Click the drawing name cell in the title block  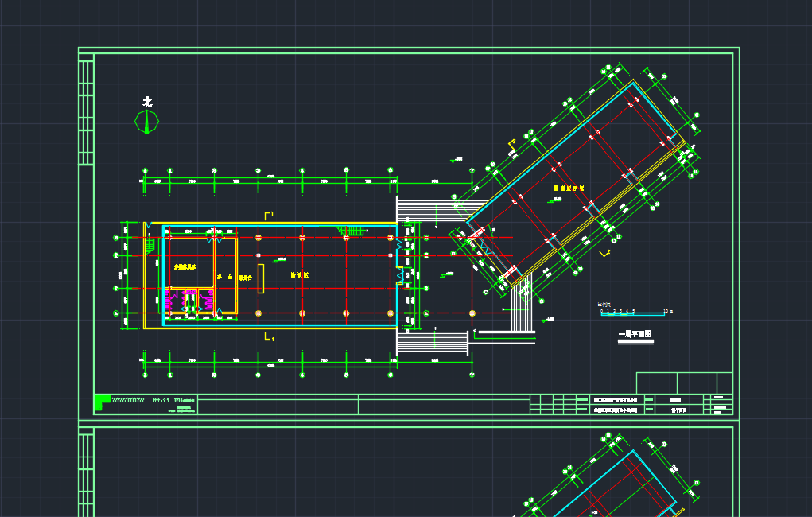[x=678, y=410]
